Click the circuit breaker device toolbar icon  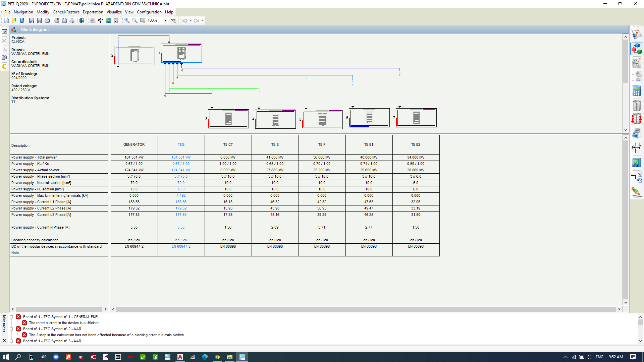pos(93,20)
